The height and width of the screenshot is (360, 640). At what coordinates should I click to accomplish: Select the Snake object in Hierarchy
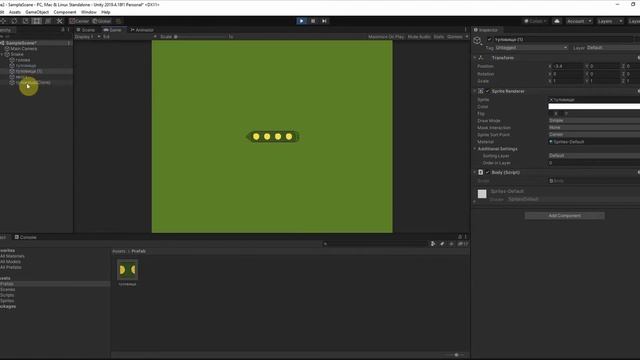[17, 54]
